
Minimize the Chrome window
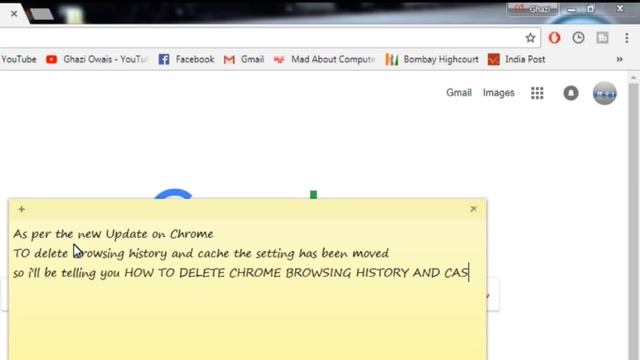[571, 9]
